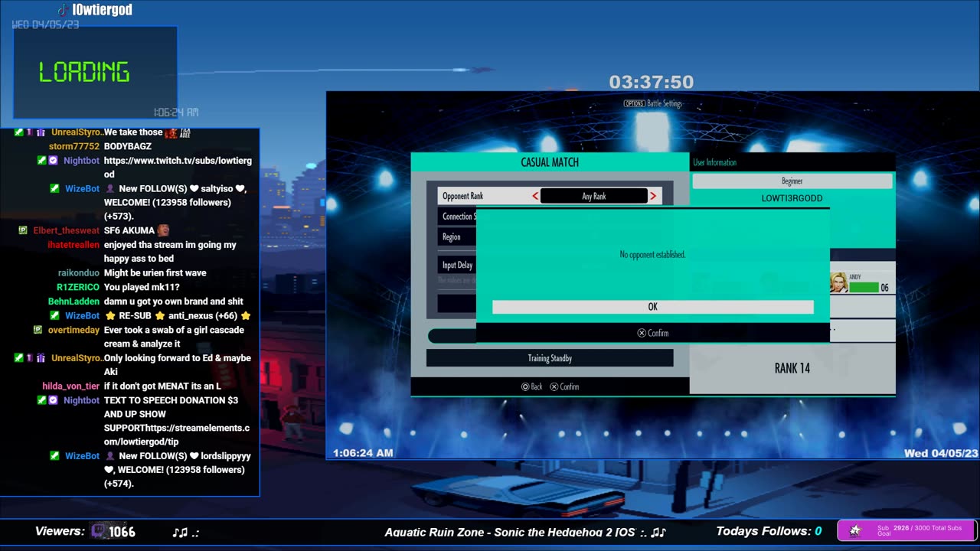Image resolution: width=980 pixels, height=551 pixels.
Task: Click the Beginner title bar in User Information
Action: (x=792, y=181)
